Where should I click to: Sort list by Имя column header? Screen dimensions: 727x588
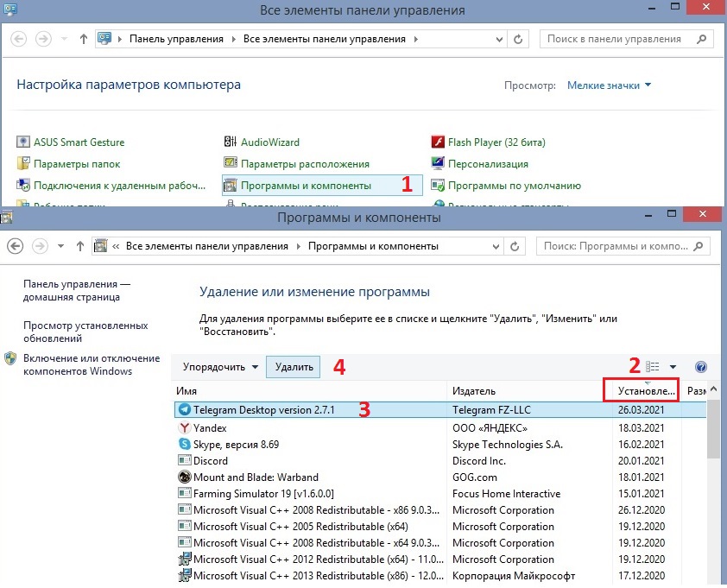tap(309, 391)
